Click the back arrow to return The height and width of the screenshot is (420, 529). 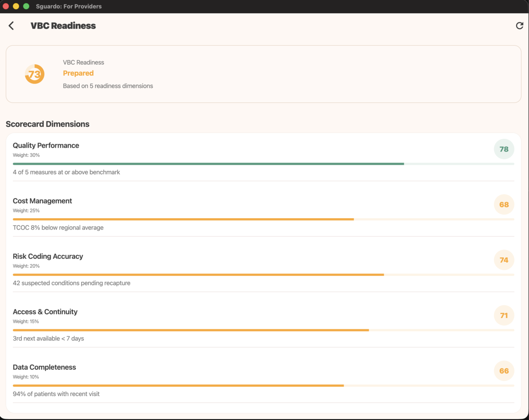(11, 25)
